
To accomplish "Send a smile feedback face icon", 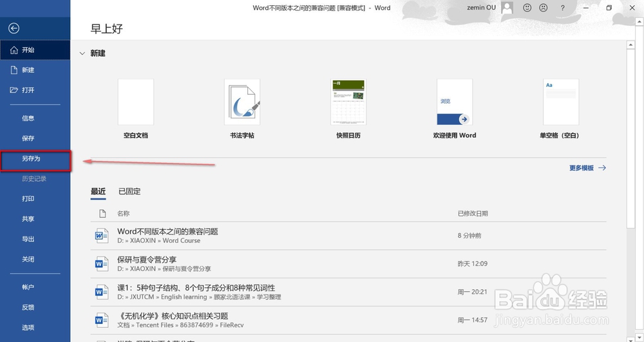I will pos(527,7).
